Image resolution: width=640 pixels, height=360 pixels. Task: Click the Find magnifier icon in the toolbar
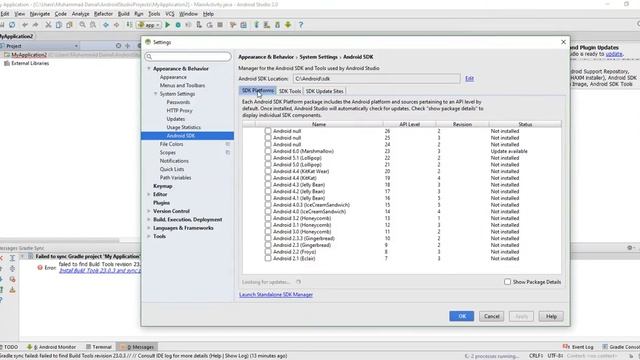82,25
